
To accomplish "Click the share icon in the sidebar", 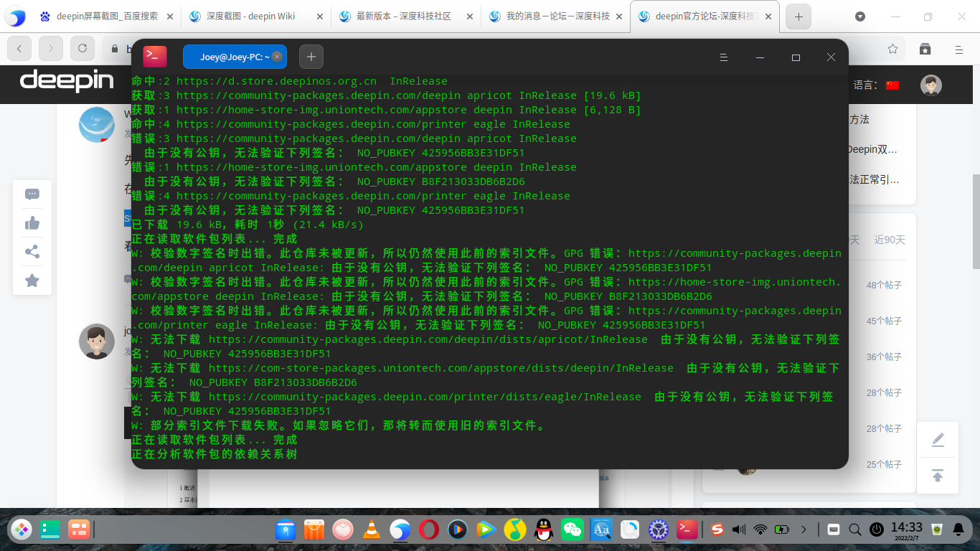I will click(x=32, y=251).
